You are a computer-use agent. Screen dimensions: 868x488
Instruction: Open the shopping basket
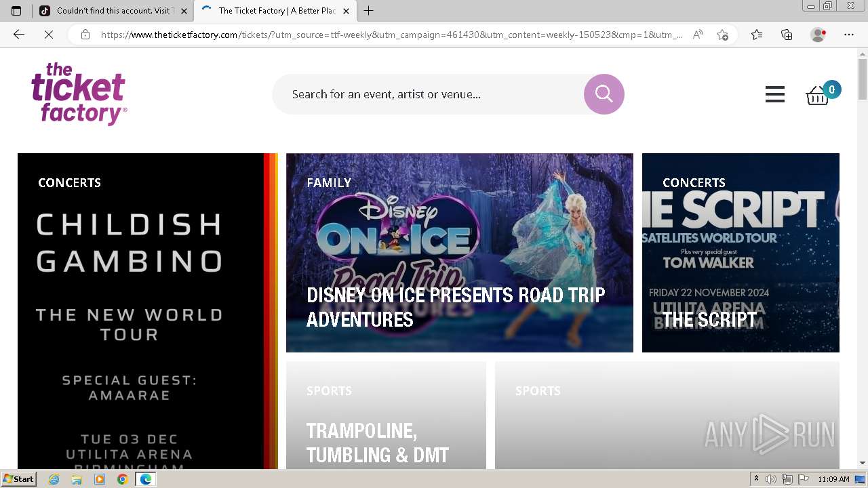[x=817, y=96]
